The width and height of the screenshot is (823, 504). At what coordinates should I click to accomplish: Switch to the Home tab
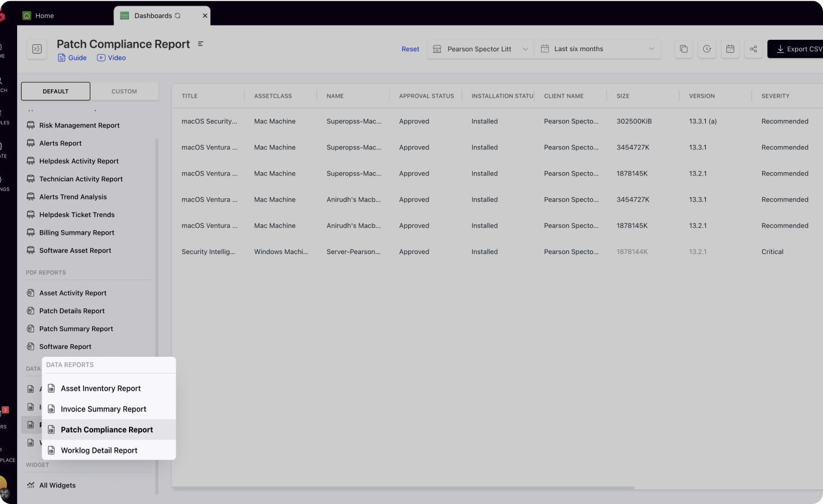click(x=38, y=15)
